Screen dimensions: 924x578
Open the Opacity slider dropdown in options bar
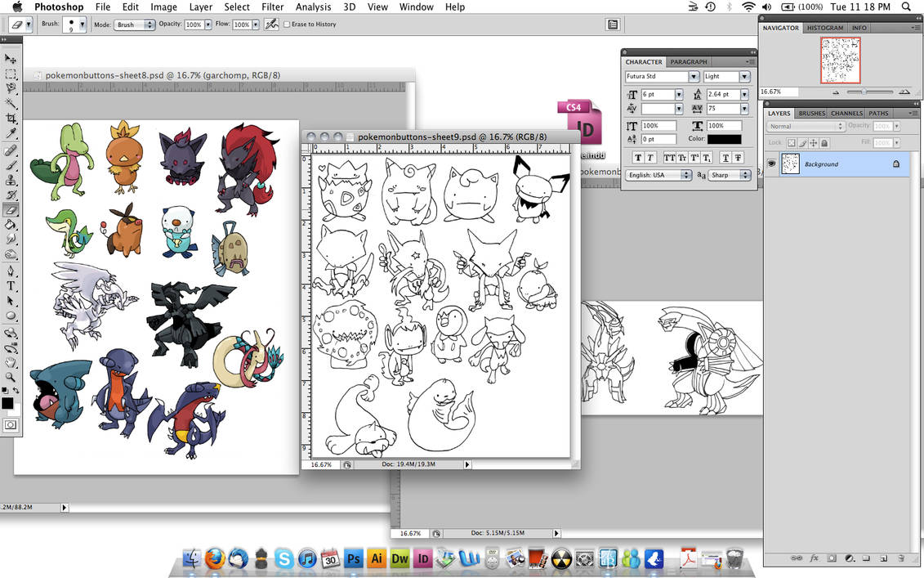(208, 25)
